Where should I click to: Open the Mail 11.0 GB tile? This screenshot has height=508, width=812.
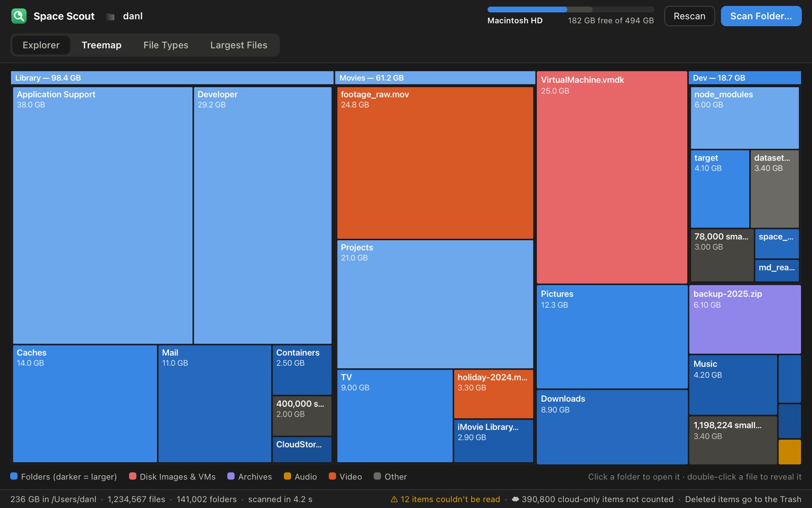pyautogui.click(x=215, y=404)
